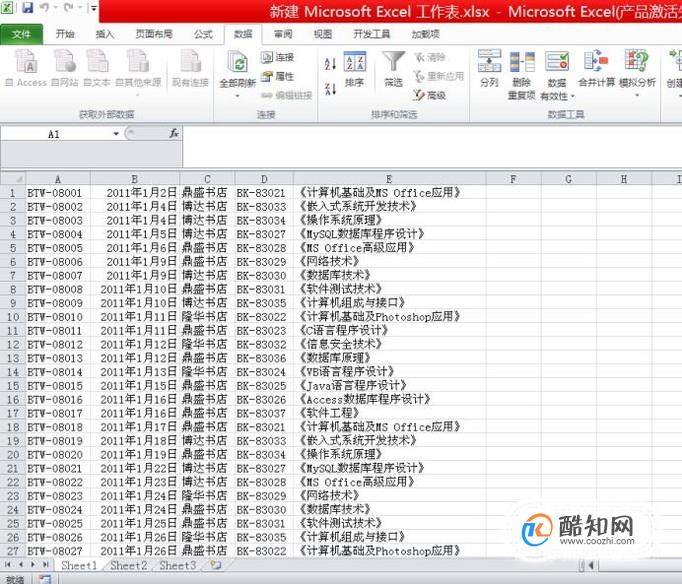Image resolution: width=682 pixels, height=584 pixels.
Task: Click the Existing Connections (现有连接) icon
Action: (190, 68)
